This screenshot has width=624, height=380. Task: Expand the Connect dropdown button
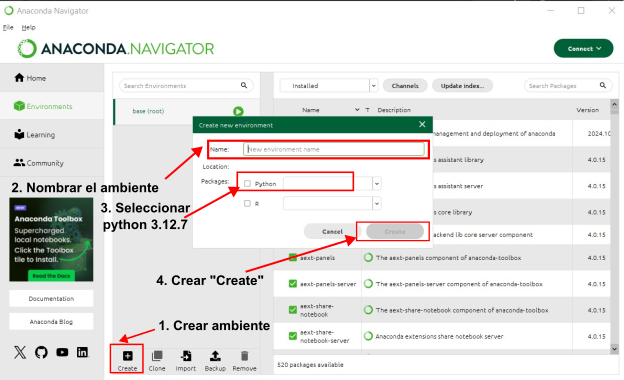(x=583, y=49)
